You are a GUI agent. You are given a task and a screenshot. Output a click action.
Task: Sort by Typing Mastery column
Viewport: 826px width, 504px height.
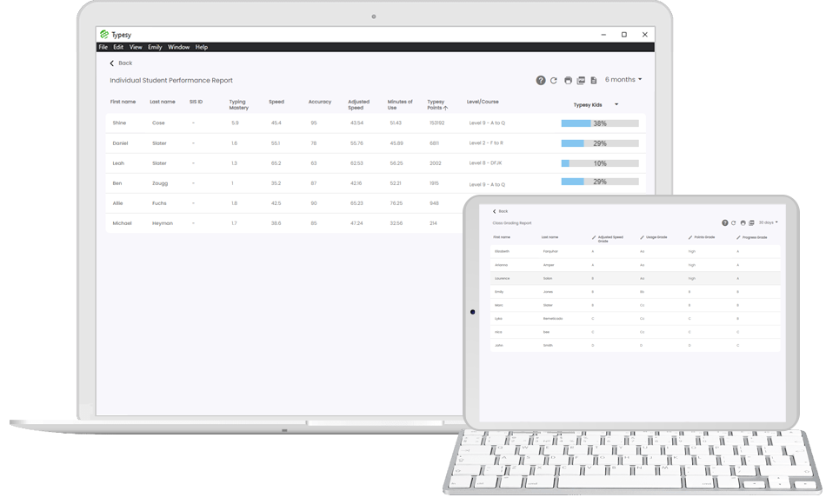[x=238, y=105]
